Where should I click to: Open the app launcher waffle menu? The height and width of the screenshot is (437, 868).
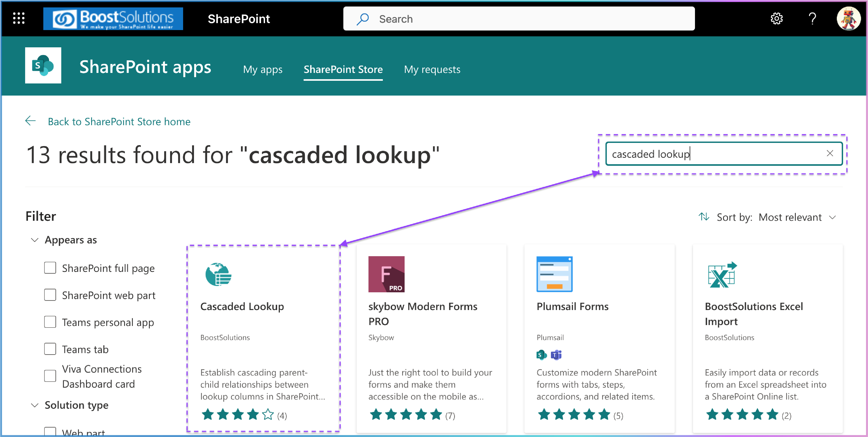[x=19, y=18]
